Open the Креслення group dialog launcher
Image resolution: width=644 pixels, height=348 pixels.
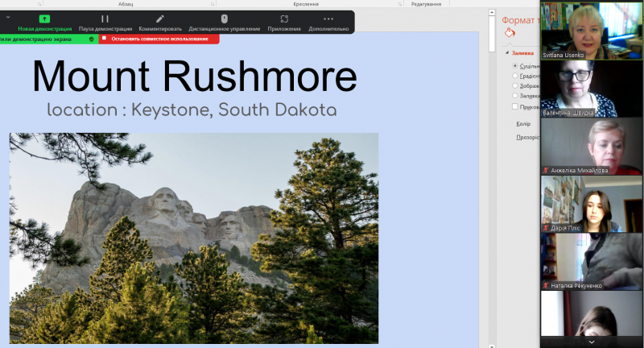click(x=399, y=4)
